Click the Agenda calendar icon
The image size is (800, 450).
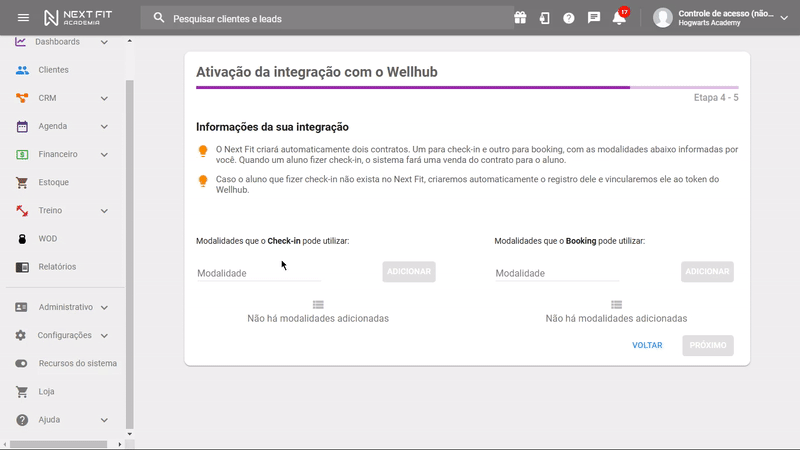click(22, 126)
